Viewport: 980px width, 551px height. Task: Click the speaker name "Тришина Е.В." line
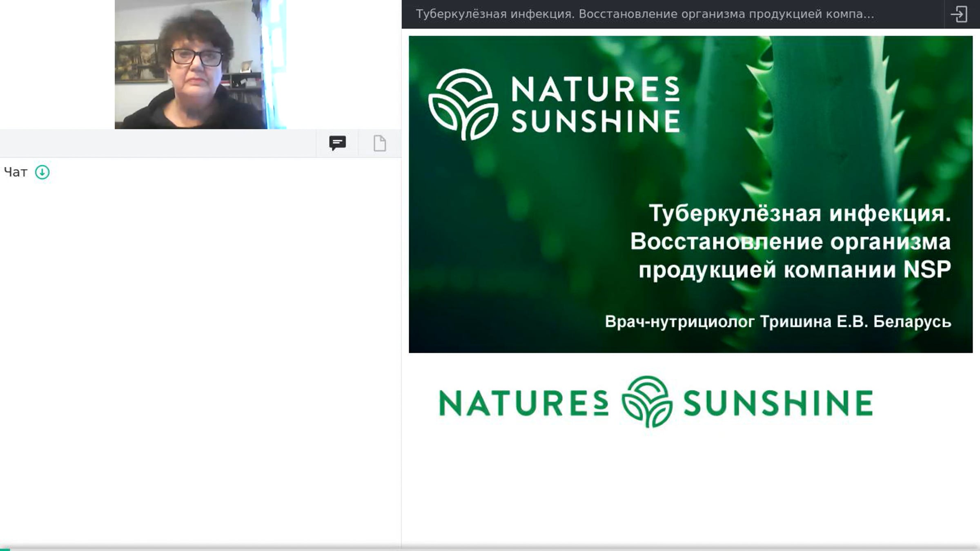click(x=778, y=322)
